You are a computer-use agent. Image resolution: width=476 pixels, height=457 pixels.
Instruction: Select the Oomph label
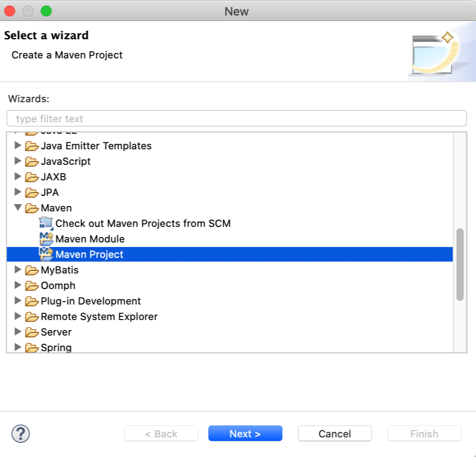(58, 285)
